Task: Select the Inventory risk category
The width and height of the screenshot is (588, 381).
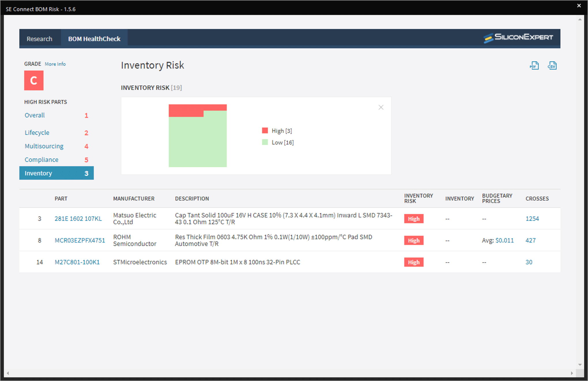Action: coord(56,173)
